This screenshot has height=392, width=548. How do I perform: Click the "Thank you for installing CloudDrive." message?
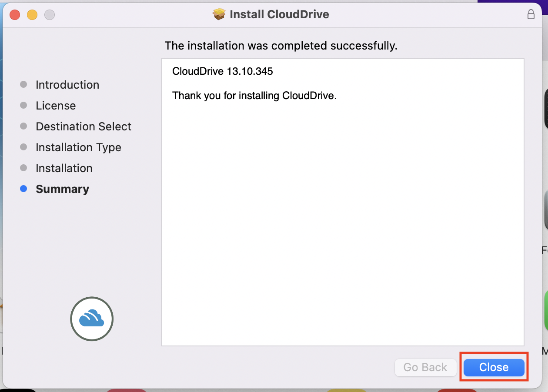254,96
